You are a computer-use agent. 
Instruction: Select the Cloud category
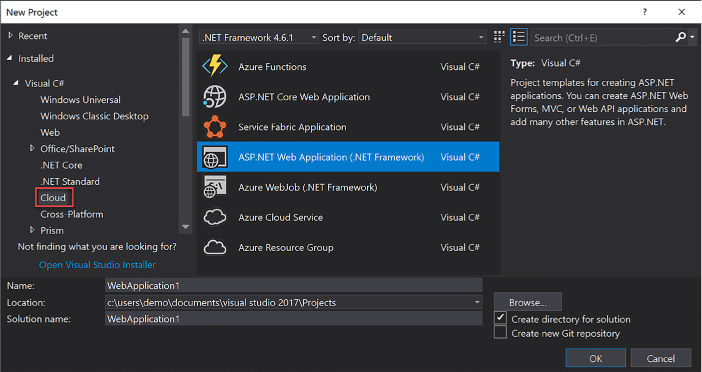click(x=53, y=198)
